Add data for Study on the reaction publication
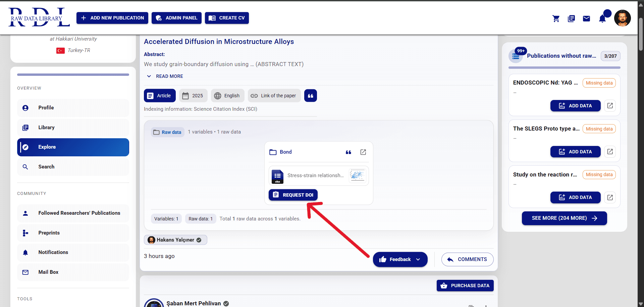This screenshot has height=307, width=644. (x=575, y=198)
